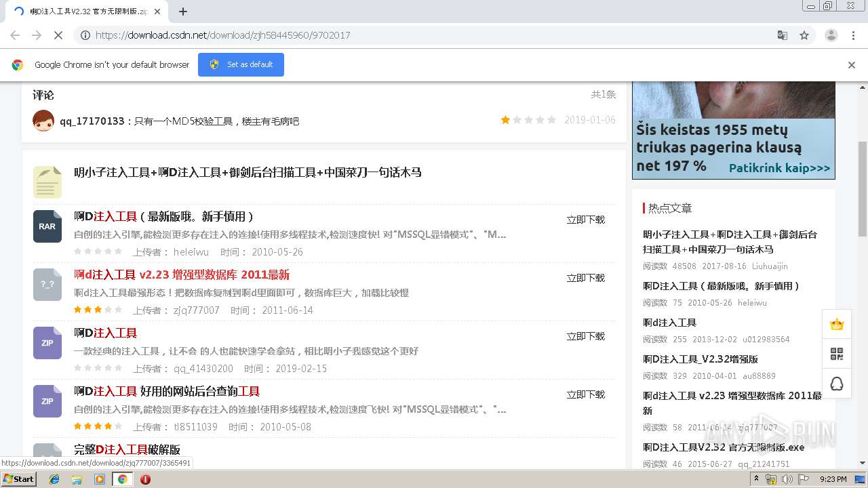Click the yellow document icon beside the heading
Viewport: 868px width, 488px height.
[47, 182]
